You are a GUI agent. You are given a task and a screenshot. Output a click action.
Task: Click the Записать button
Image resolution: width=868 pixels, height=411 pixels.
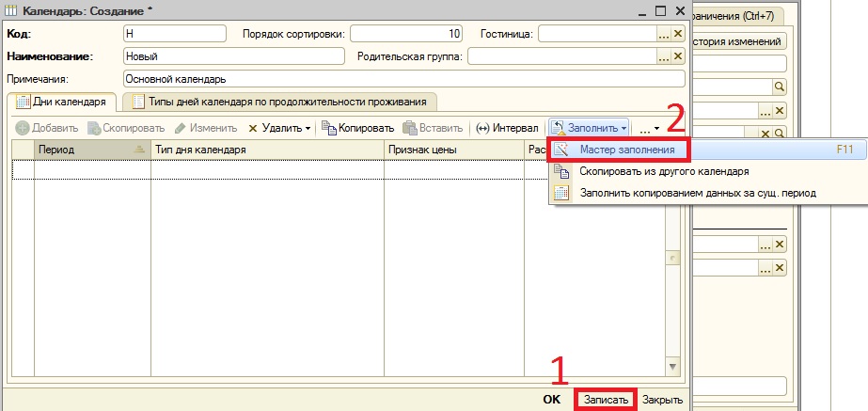tap(606, 400)
